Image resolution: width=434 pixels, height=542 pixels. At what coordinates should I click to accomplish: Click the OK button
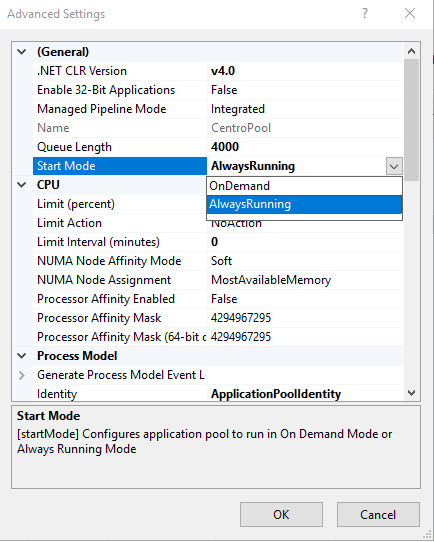click(281, 514)
